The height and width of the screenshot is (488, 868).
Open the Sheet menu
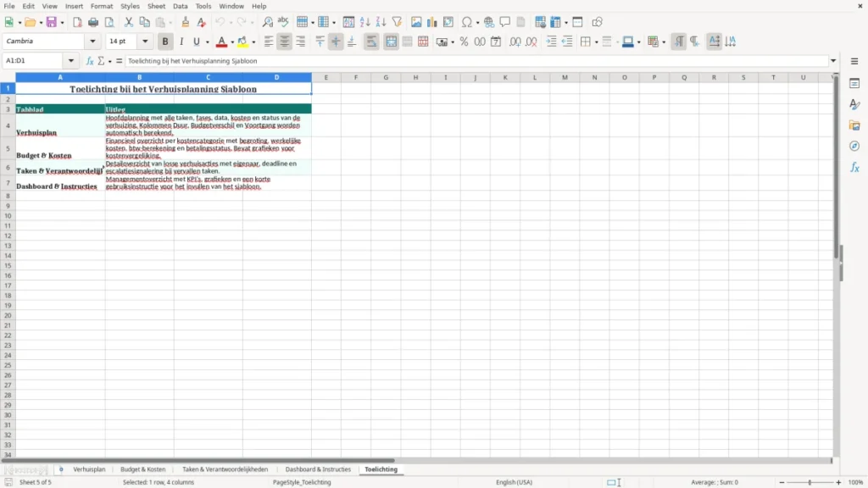pyautogui.click(x=156, y=6)
